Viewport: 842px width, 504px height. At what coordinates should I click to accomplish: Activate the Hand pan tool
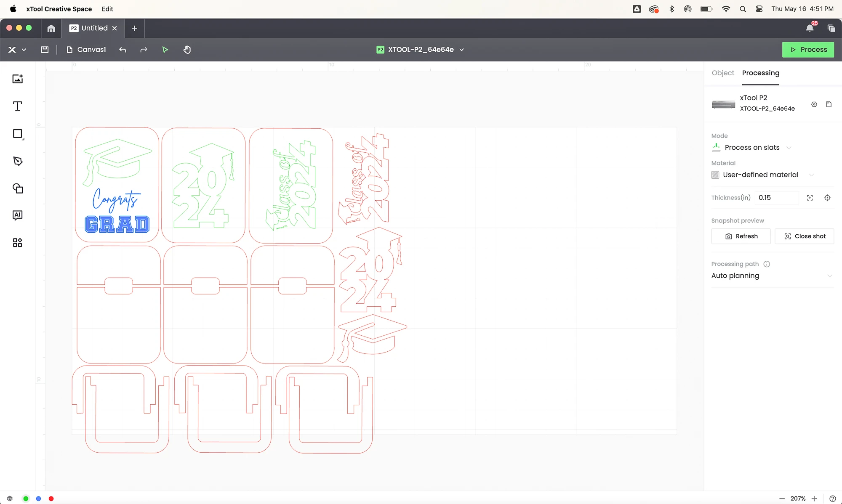click(x=187, y=50)
